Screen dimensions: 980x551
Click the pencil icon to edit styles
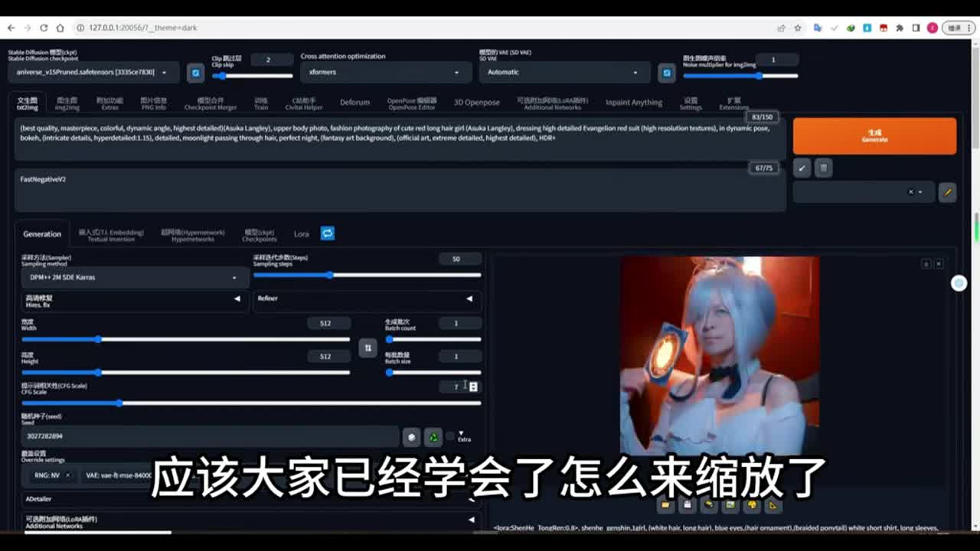[x=947, y=192]
